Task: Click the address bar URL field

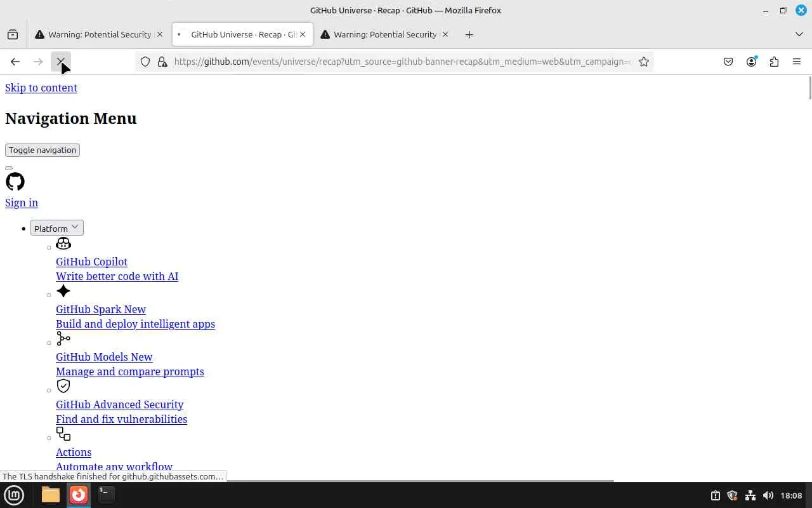Action: point(403,62)
